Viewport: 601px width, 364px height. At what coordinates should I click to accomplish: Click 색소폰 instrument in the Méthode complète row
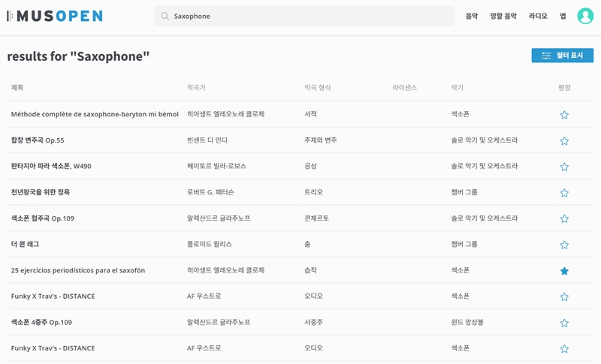pos(460,114)
